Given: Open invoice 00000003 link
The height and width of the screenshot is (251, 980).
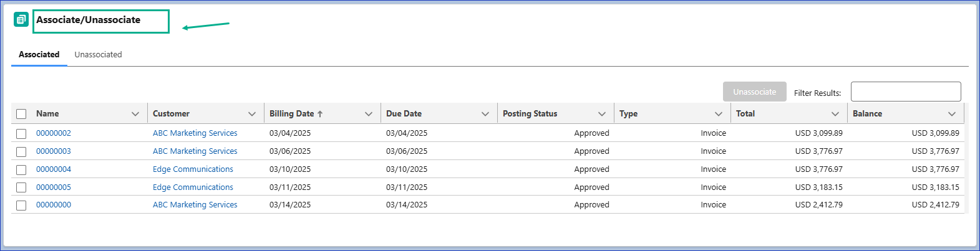Looking at the screenshot, I should pos(54,151).
